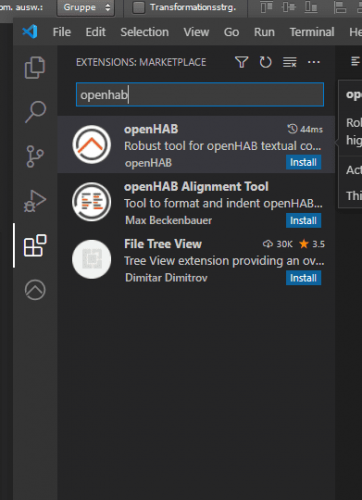Image resolution: width=362 pixels, height=500 pixels.
Task: Open the Terminal menu
Action: click(312, 32)
